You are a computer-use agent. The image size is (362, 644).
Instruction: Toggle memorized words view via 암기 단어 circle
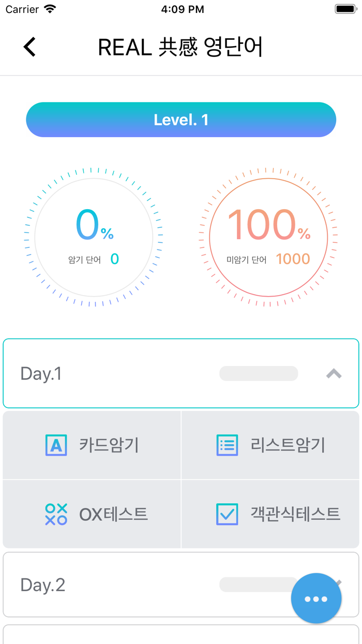point(92,237)
